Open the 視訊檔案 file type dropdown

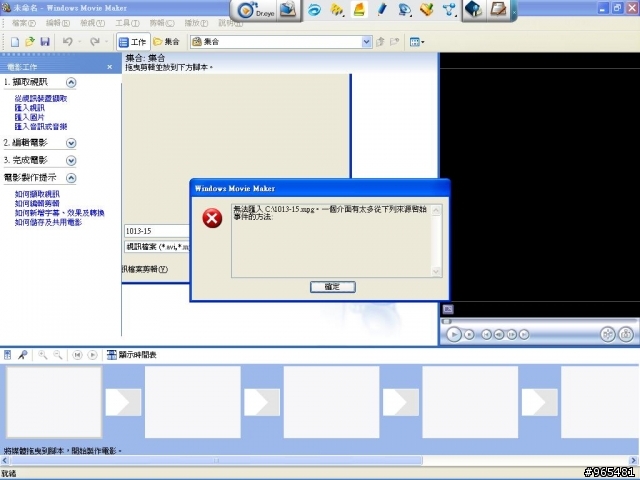pos(157,247)
